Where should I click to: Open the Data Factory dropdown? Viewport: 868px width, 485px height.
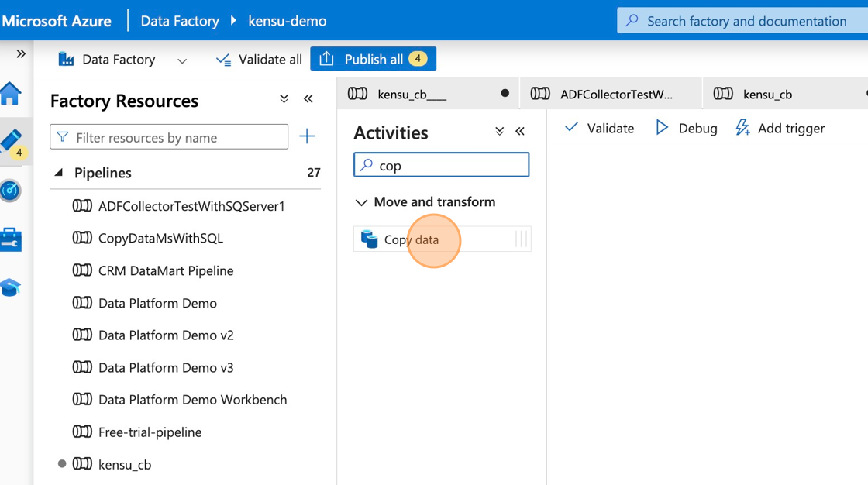182,60
